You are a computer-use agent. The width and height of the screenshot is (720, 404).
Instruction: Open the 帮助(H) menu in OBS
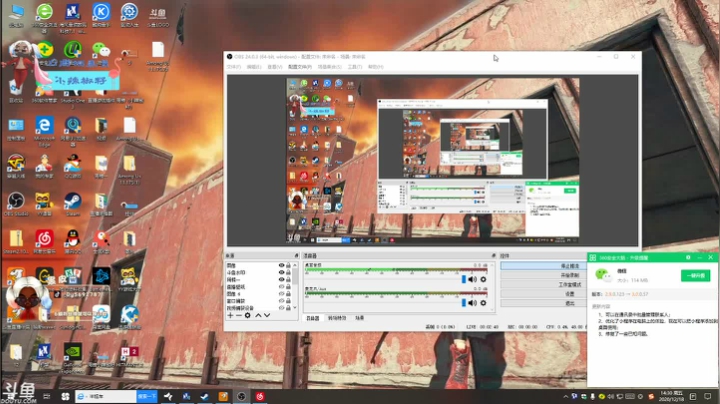click(376, 67)
